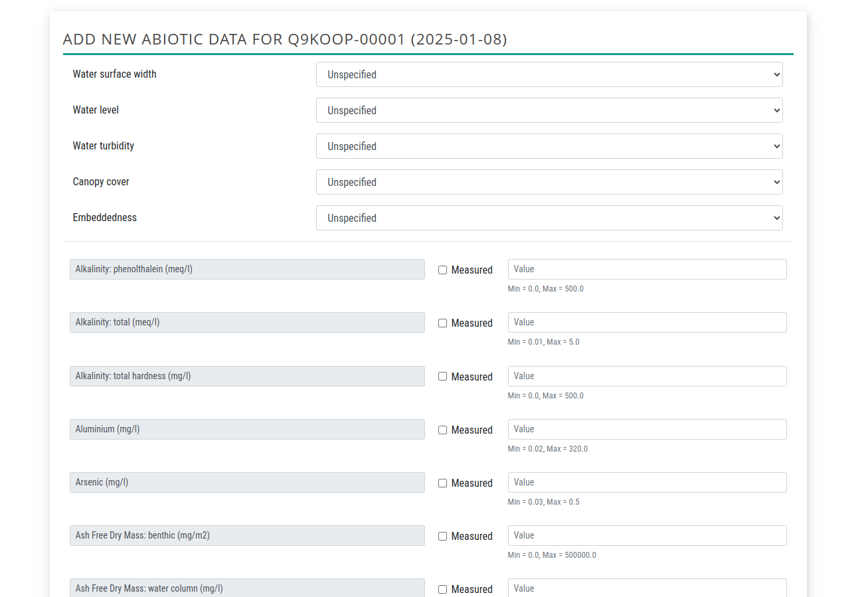Click the Arsenic (mg/l) parameter name box

(x=247, y=482)
